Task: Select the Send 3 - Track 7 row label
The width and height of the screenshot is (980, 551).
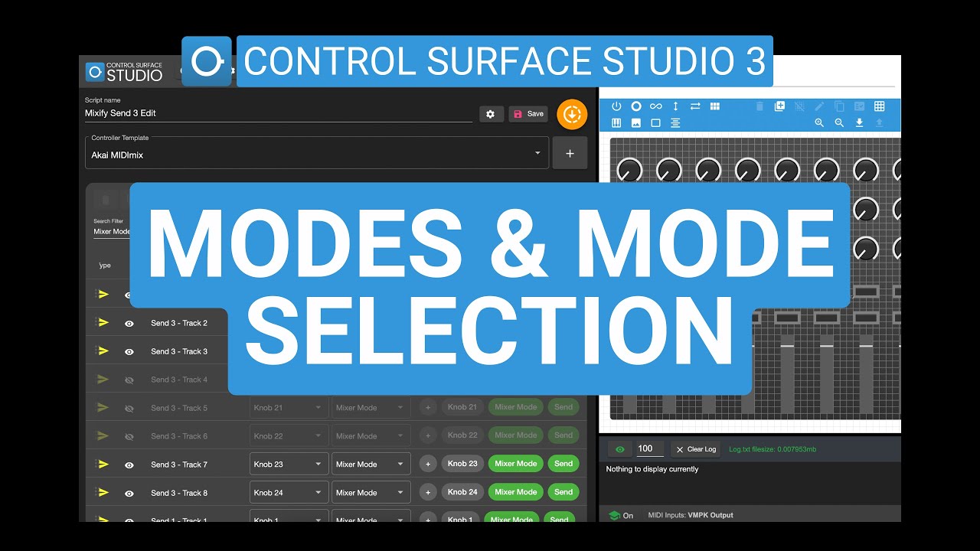Action: [x=179, y=465]
